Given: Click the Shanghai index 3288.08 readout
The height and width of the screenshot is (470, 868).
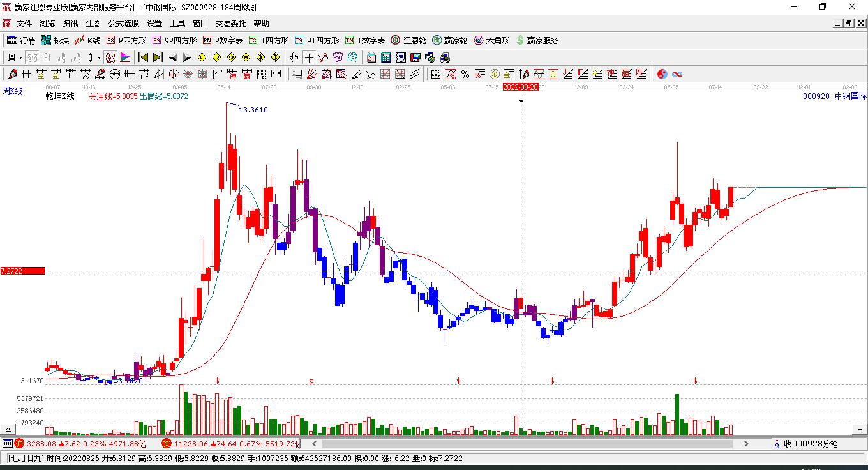Looking at the screenshot, I should 41,444.
